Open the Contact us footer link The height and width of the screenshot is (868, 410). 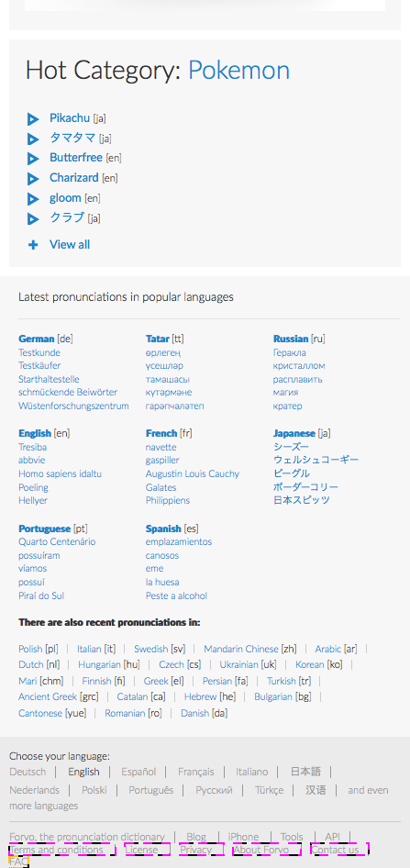[336, 850]
